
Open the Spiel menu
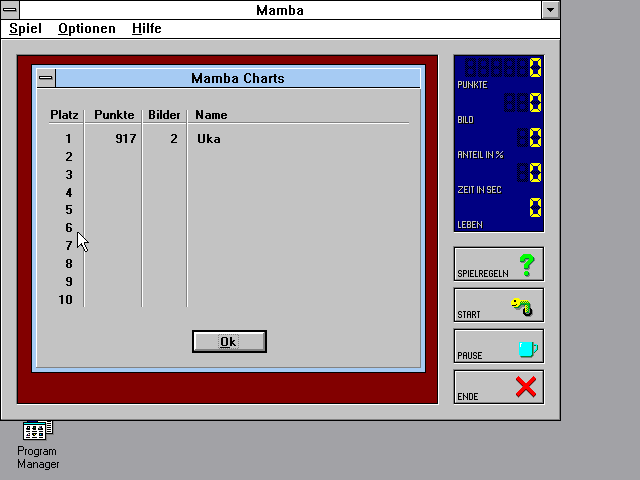click(x=25, y=29)
